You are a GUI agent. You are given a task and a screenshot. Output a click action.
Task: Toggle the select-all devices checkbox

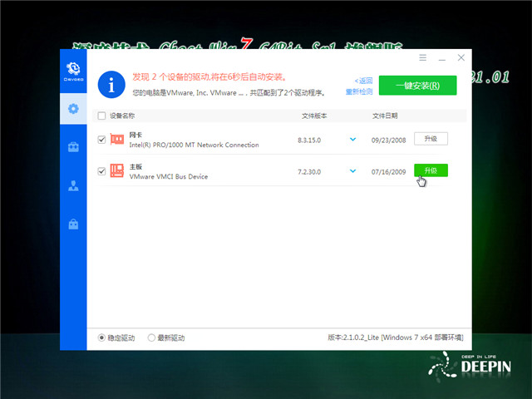101,116
